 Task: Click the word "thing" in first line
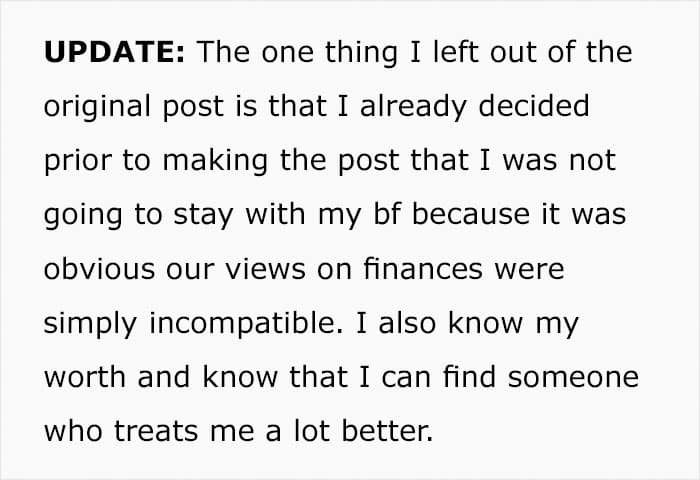tap(361, 53)
